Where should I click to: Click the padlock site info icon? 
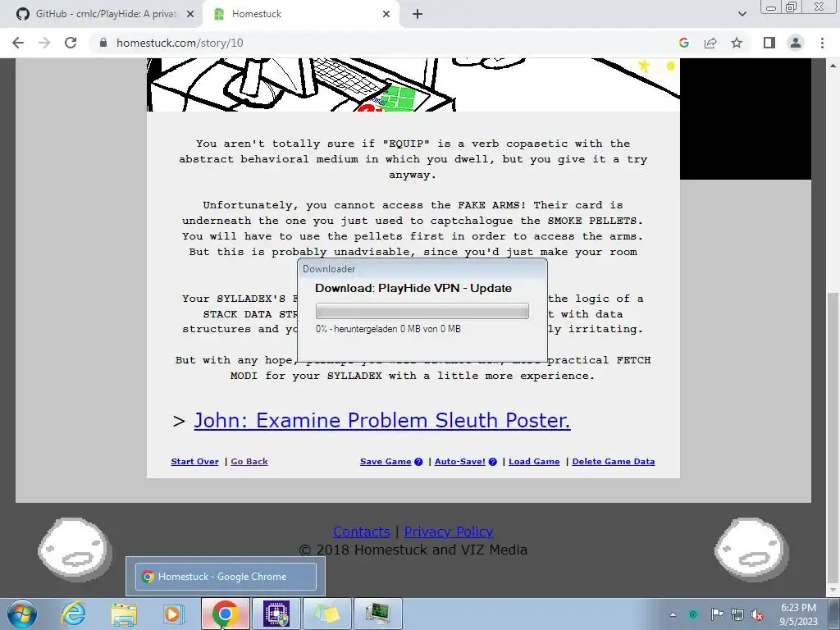(103, 43)
